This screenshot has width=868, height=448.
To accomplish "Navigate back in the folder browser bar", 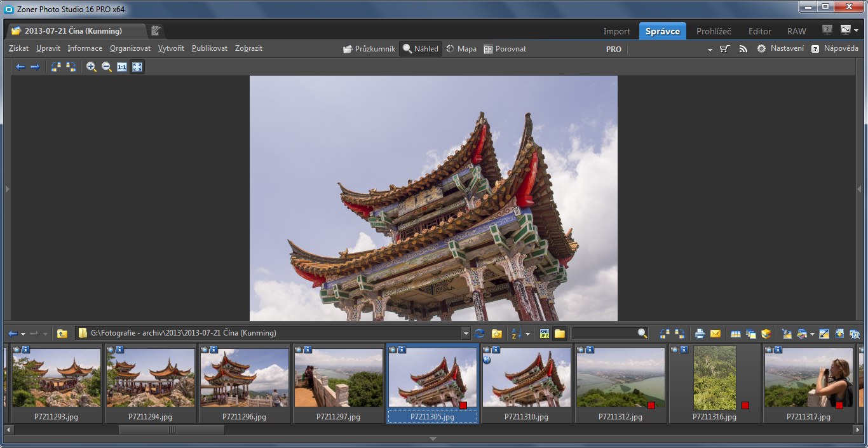I will [13, 334].
